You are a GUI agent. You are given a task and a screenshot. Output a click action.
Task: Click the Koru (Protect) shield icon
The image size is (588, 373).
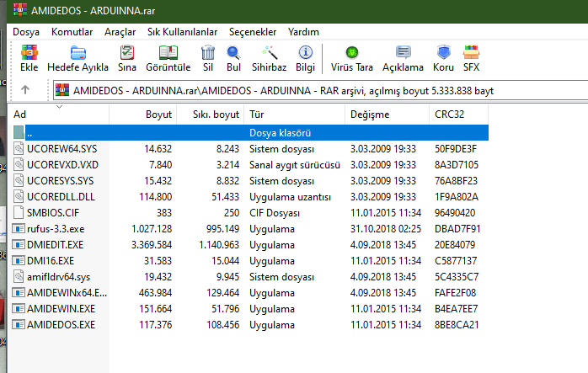pyautogui.click(x=444, y=52)
